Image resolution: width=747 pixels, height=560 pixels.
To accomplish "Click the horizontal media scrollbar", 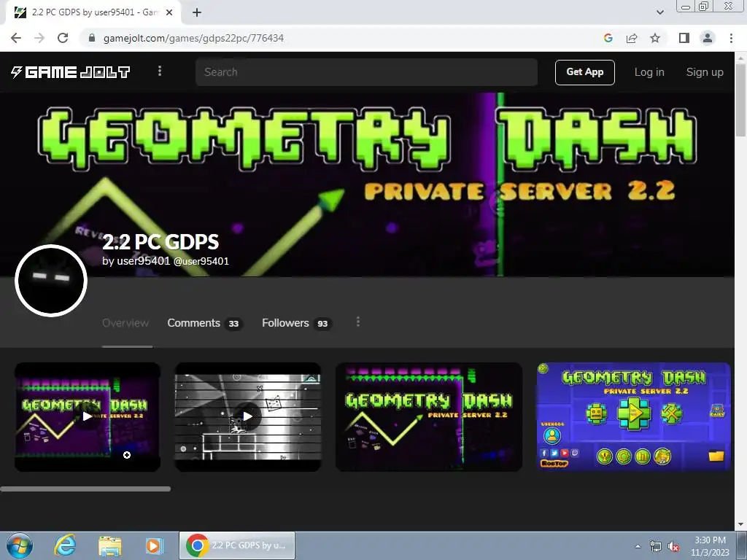I will tap(85, 489).
